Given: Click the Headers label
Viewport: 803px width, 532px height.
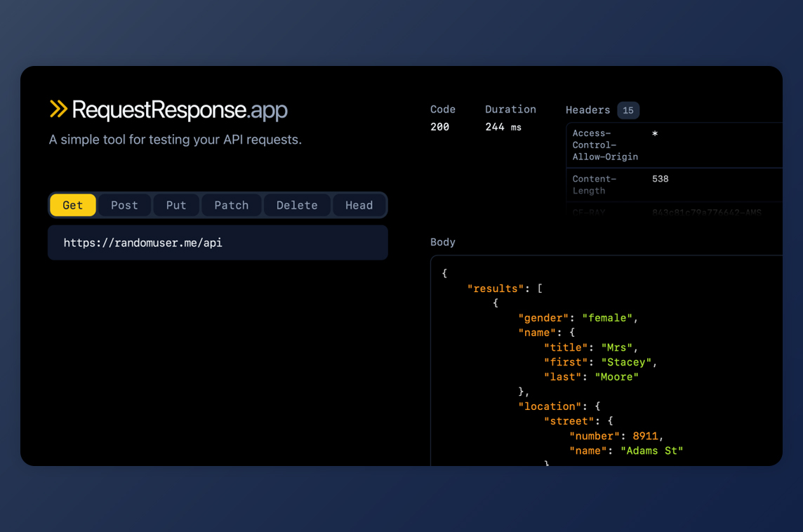Looking at the screenshot, I should point(588,110).
